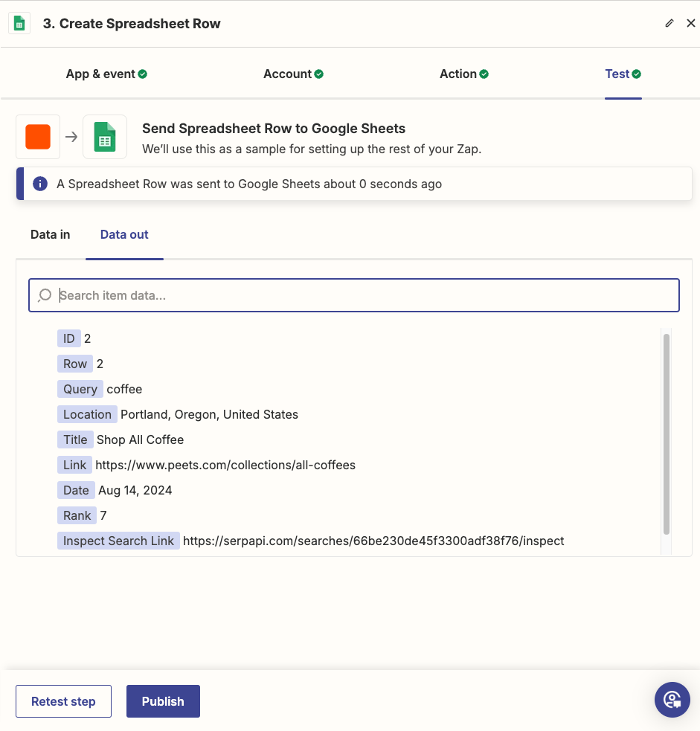Click the info icon in notification banner

point(40,184)
